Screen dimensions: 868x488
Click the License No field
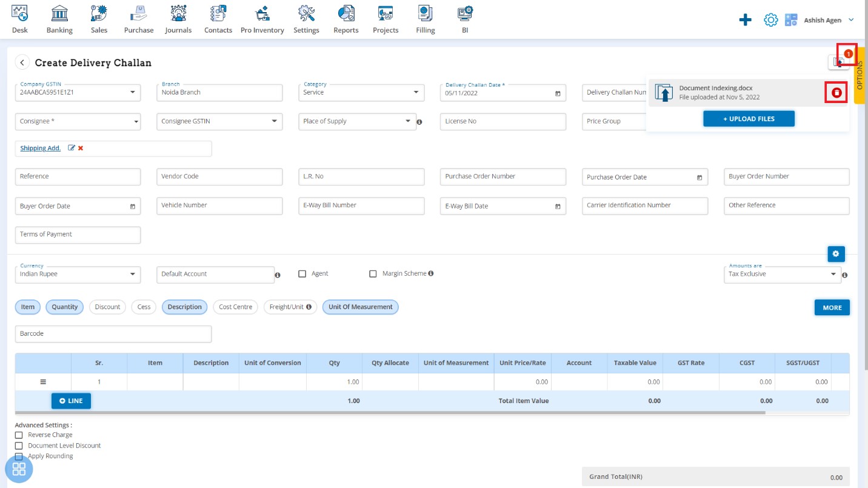point(503,121)
